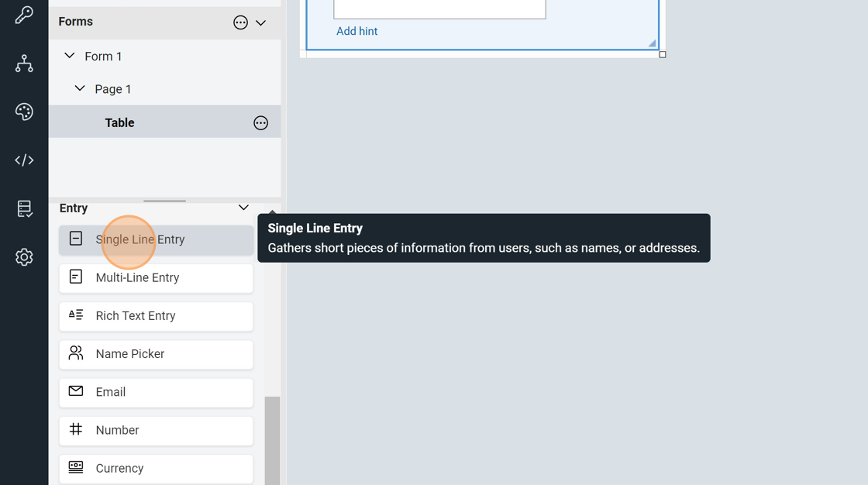This screenshot has width=868, height=485.
Task: Click the Add hint link
Action: 356,32
